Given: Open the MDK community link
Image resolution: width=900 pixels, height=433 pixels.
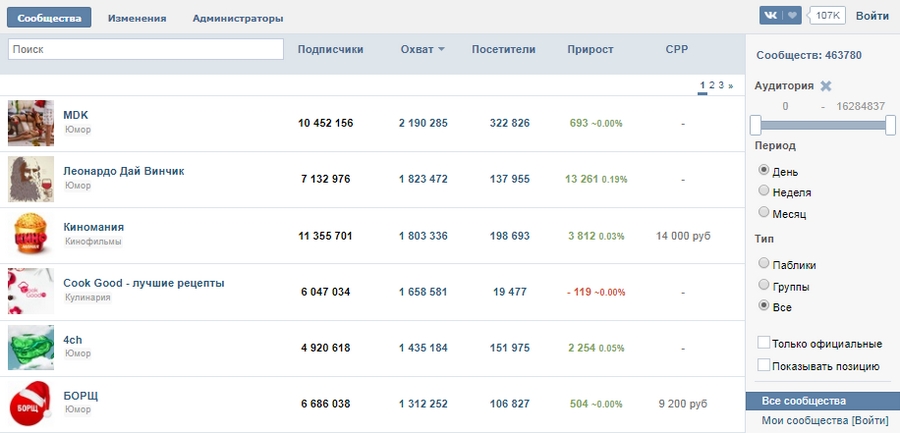Looking at the screenshot, I should tap(76, 115).
